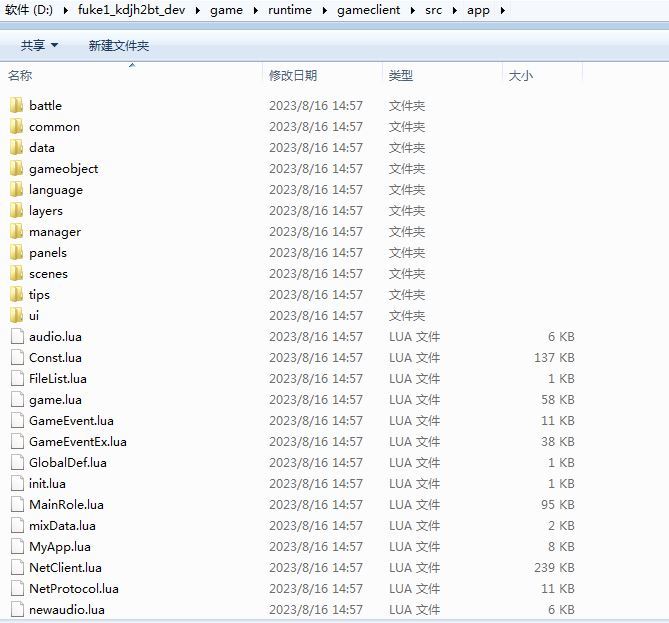Sort by 大小 column header
The height and width of the screenshot is (623, 669).
click(521, 76)
